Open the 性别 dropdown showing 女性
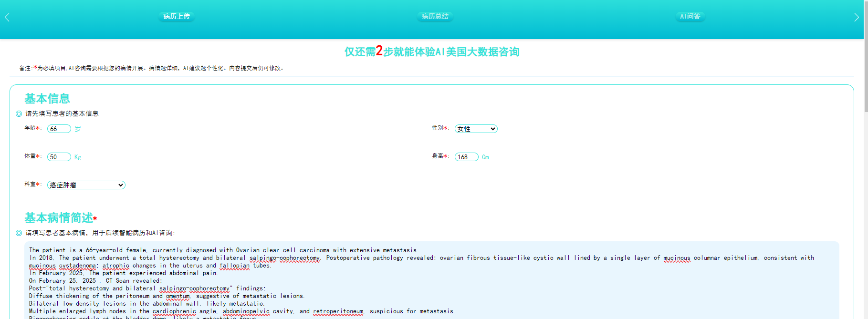 476,129
